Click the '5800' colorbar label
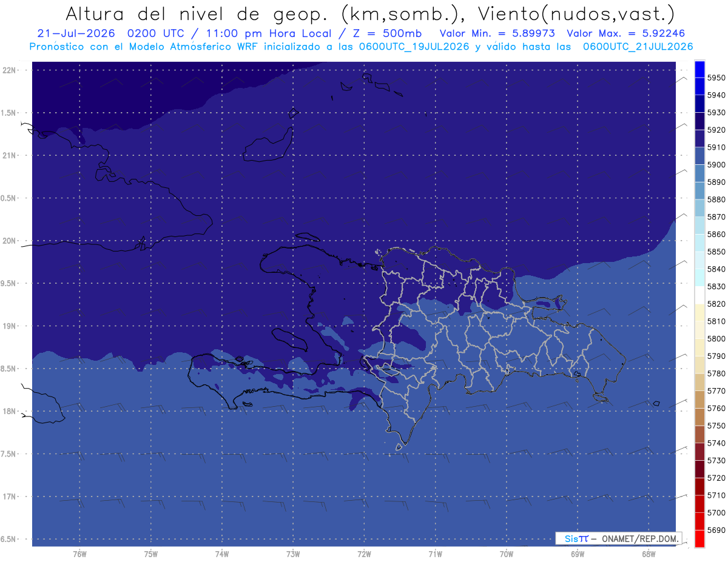728x562 pixels. click(x=716, y=338)
